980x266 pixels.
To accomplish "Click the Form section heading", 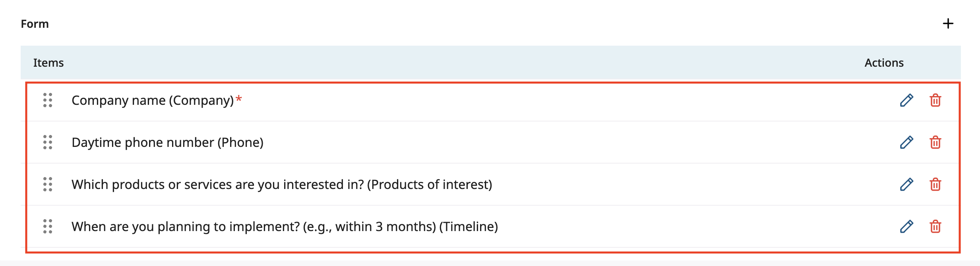I will pos(35,24).
